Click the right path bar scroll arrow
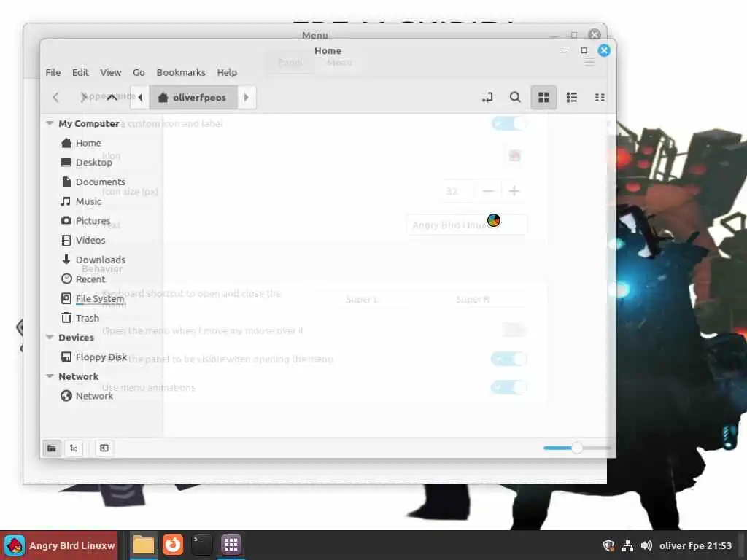 pyautogui.click(x=247, y=97)
